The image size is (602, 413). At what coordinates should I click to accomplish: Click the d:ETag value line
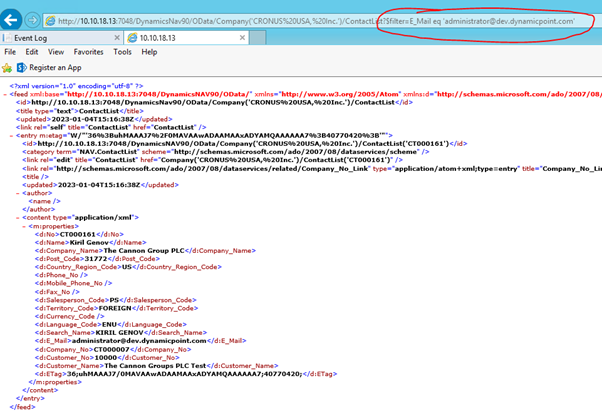(186, 374)
